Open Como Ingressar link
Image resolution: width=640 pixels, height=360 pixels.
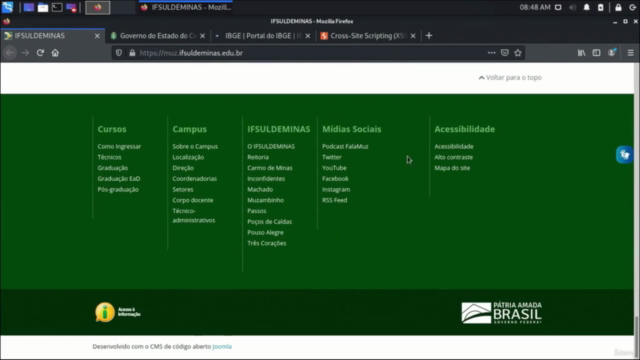point(119,146)
